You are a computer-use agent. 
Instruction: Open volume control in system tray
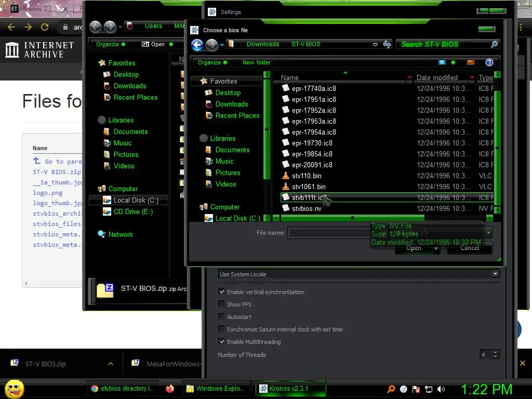pyautogui.click(x=441, y=389)
